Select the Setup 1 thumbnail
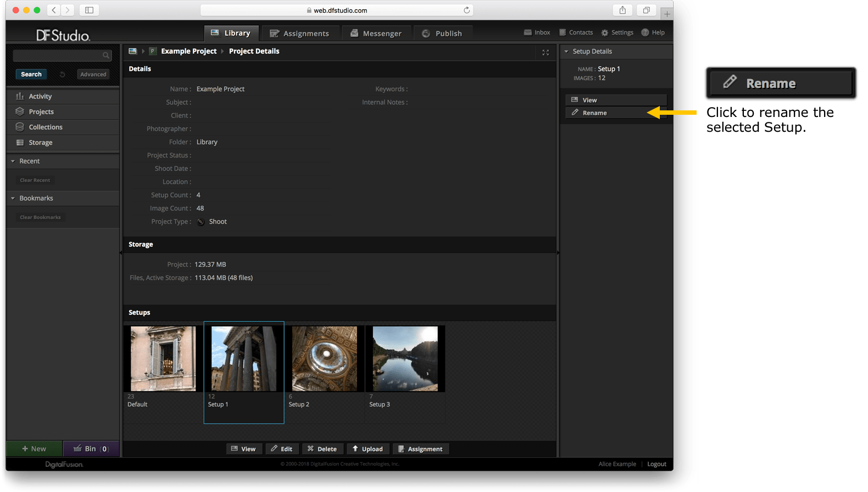 tap(244, 359)
